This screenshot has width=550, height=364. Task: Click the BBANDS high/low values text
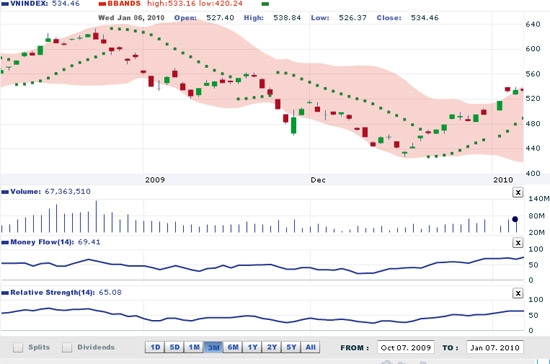pos(195,4)
